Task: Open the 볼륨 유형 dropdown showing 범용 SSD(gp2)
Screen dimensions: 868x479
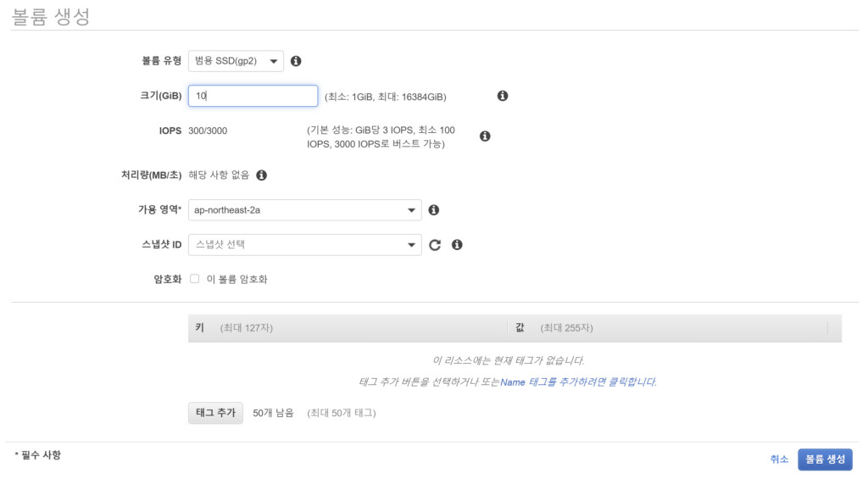Action: click(x=236, y=61)
